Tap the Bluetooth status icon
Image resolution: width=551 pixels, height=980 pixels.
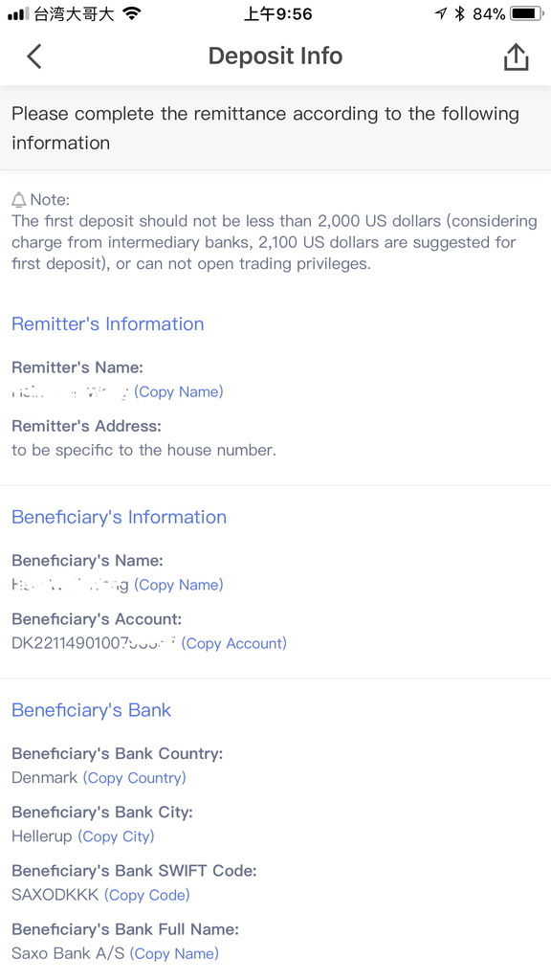click(460, 13)
